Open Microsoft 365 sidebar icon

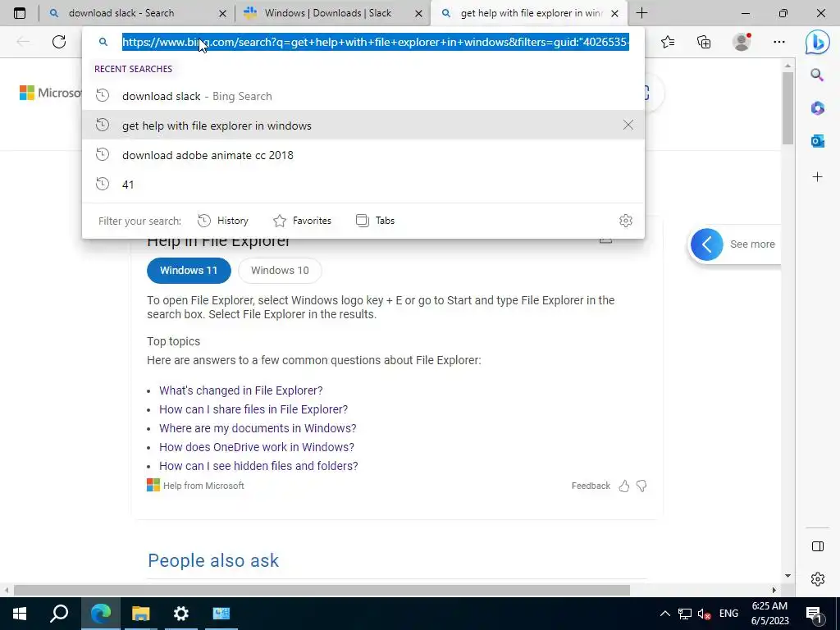pos(817,108)
